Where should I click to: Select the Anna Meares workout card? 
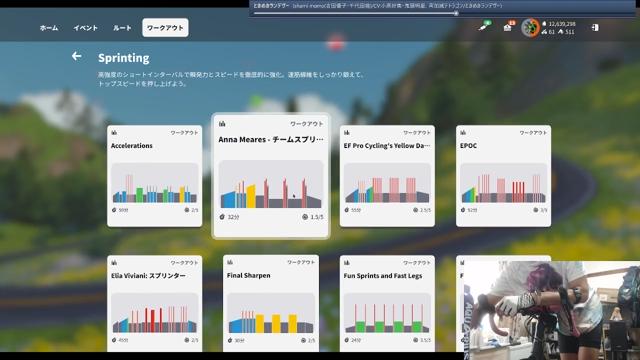(271, 176)
